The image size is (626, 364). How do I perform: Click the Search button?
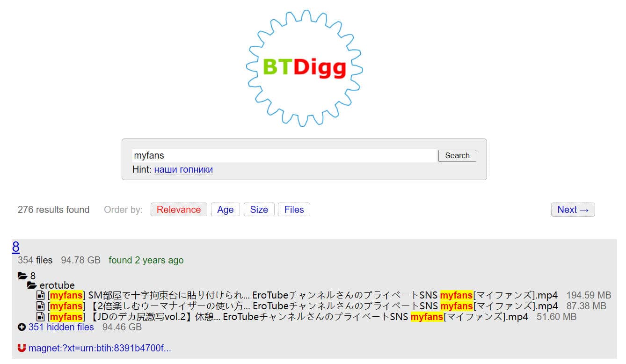click(457, 156)
